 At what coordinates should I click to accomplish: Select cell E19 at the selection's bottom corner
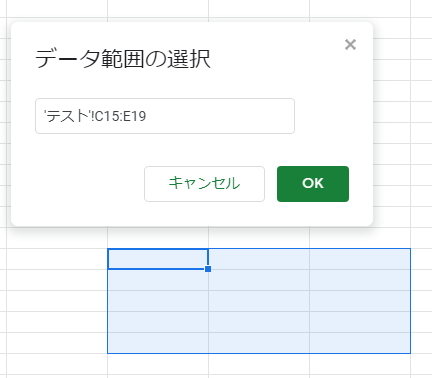(x=360, y=343)
